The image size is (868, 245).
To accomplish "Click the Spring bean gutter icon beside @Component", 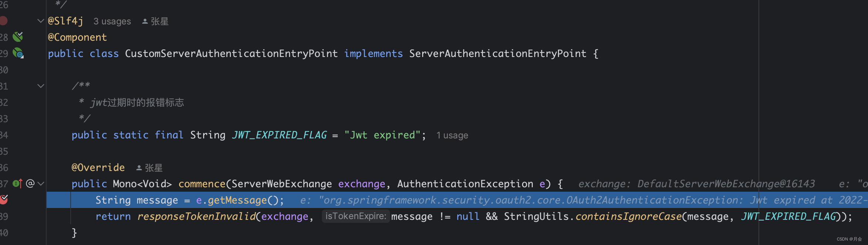I will click(18, 37).
